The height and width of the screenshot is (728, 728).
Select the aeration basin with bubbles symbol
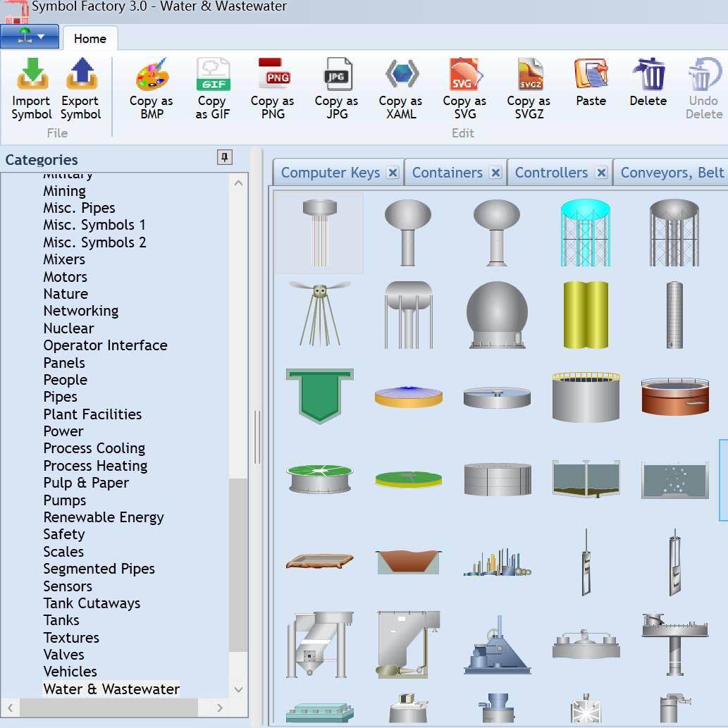click(x=674, y=480)
